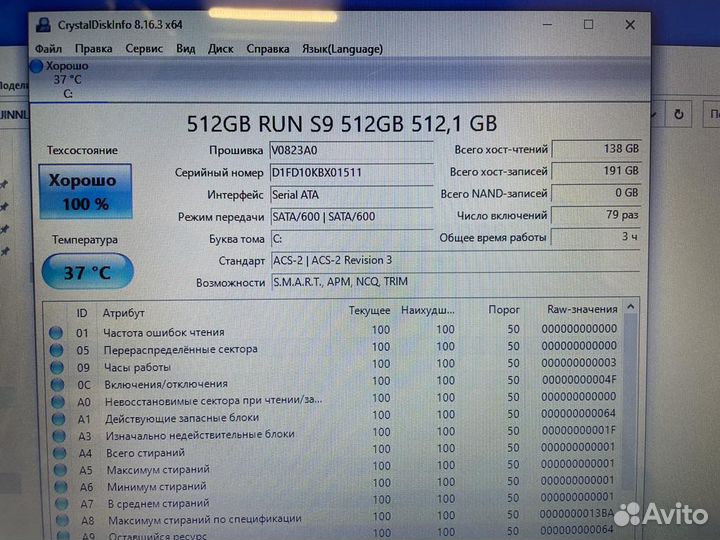The height and width of the screenshot is (540, 720).
Task: Open the Файл menu
Action: [48, 49]
